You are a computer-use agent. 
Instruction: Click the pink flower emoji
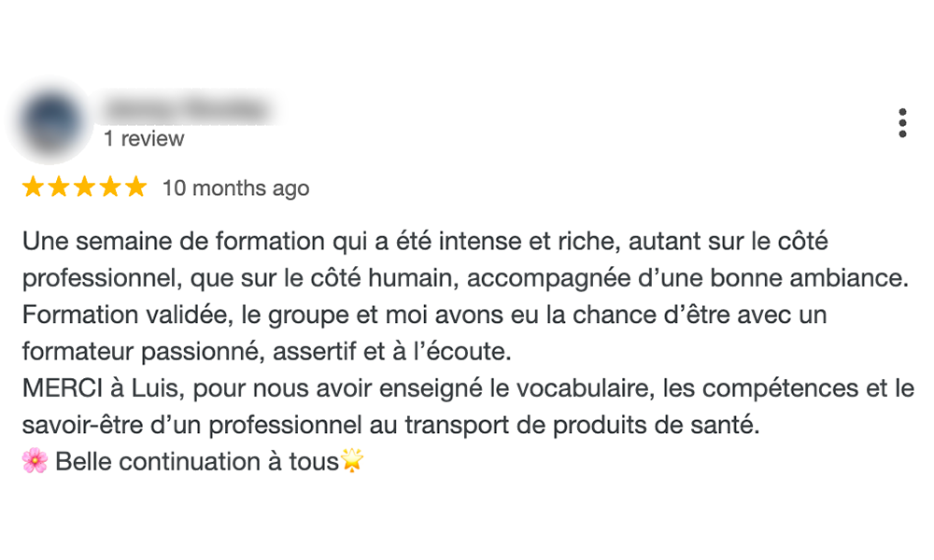pos(35,461)
